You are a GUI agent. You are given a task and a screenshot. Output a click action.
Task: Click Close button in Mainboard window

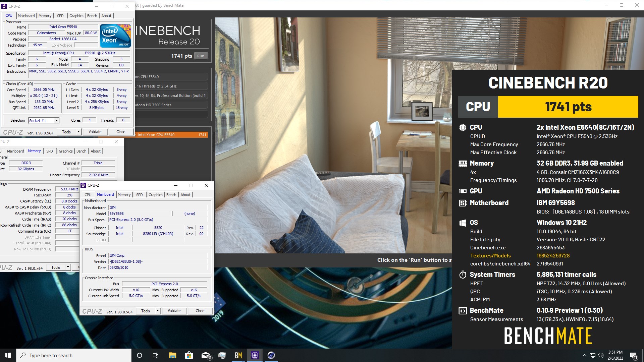pos(200,311)
